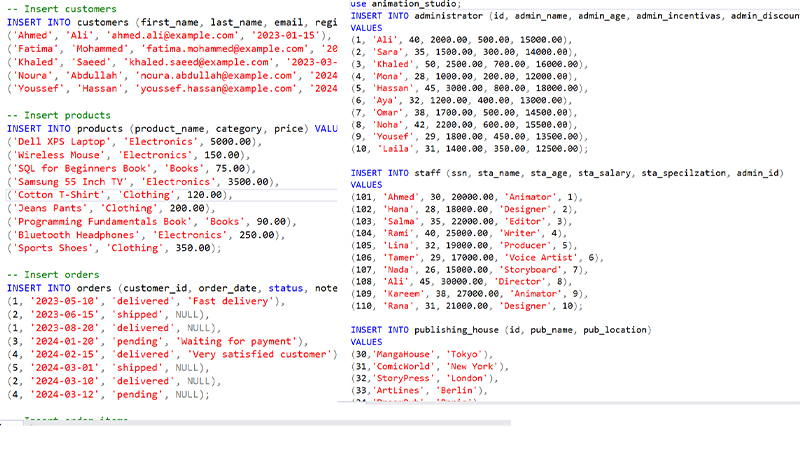Click the row with 'fatima.mohammed@example.com'
Image resolution: width=800 pixels, height=460 pixels.
pyautogui.click(x=172, y=49)
